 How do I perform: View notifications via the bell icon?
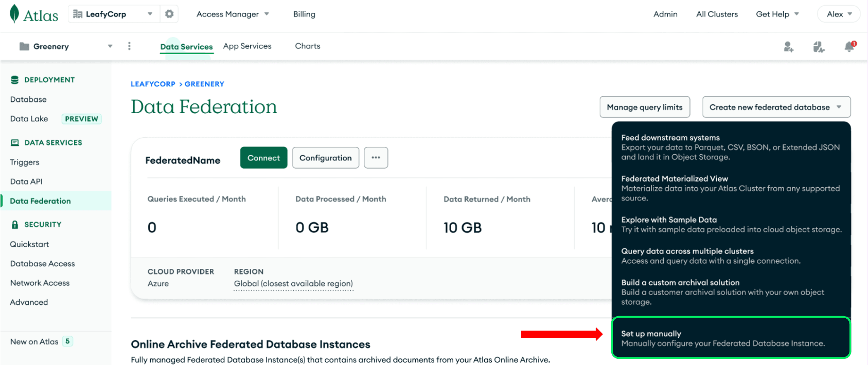tap(849, 47)
